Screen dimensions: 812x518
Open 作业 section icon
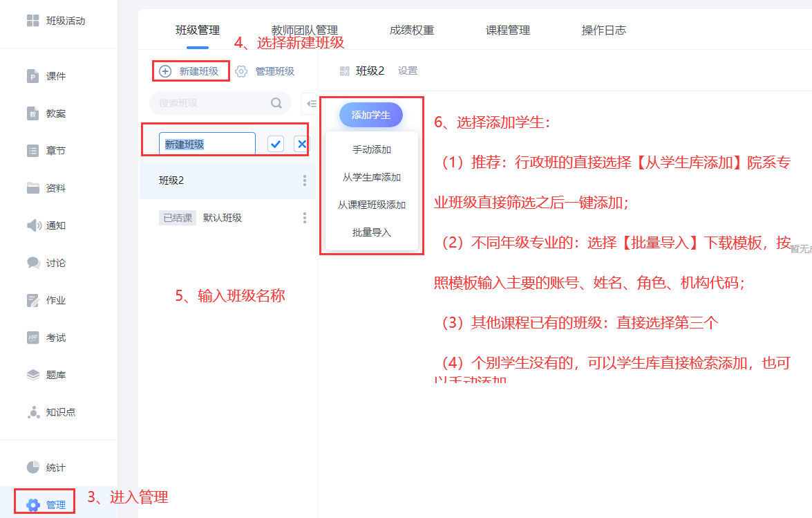[x=32, y=300]
